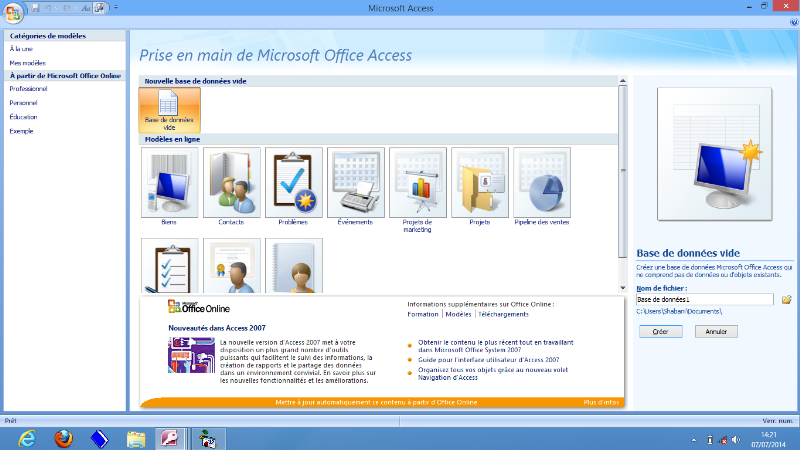Click the Base de données vide preview image

tap(714, 154)
